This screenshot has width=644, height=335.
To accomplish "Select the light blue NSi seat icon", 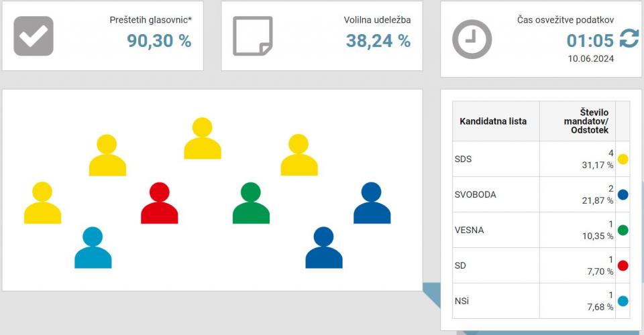I will pos(93,248).
